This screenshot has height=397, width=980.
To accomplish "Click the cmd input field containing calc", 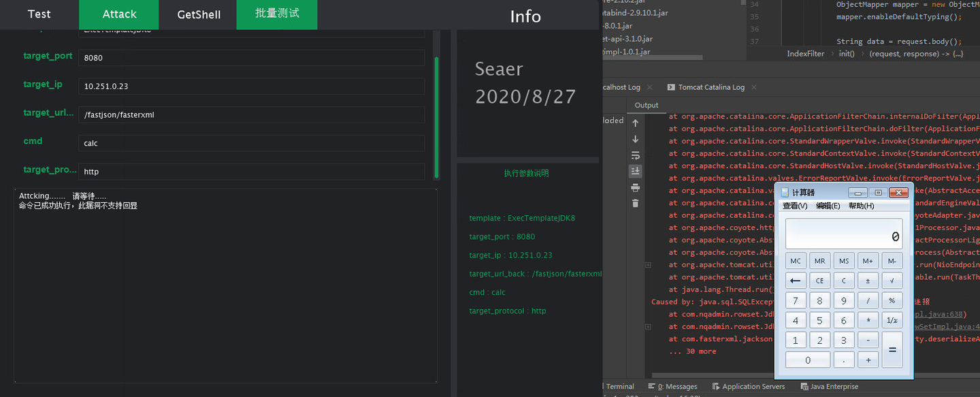I will coord(251,143).
